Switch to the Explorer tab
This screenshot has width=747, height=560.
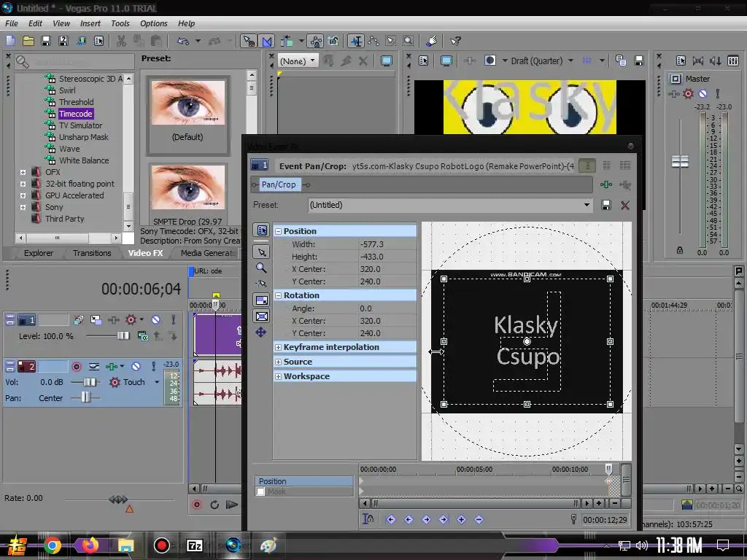(x=39, y=253)
